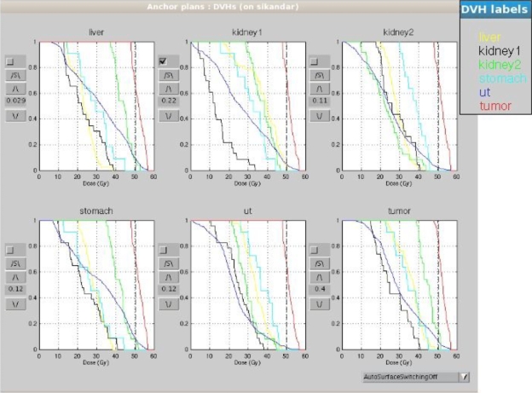532x393 pixels.
Task: Click the tumor entry in DVH labels
Action: coord(495,106)
